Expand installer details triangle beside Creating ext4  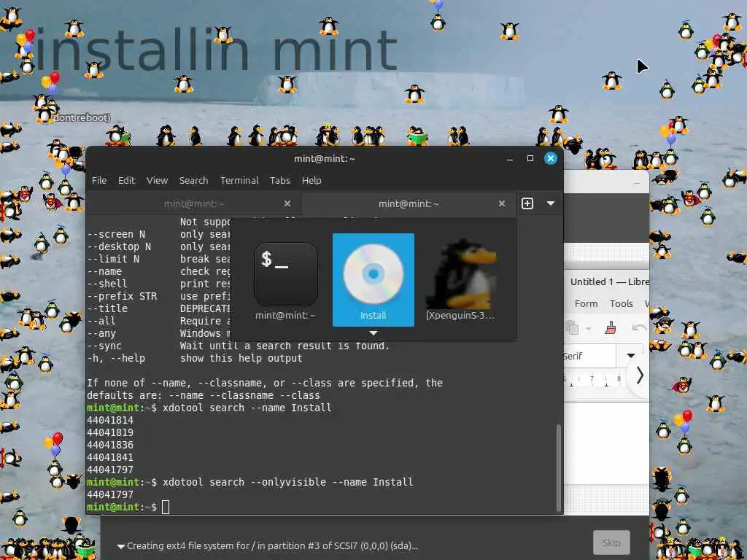click(x=121, y=546)
